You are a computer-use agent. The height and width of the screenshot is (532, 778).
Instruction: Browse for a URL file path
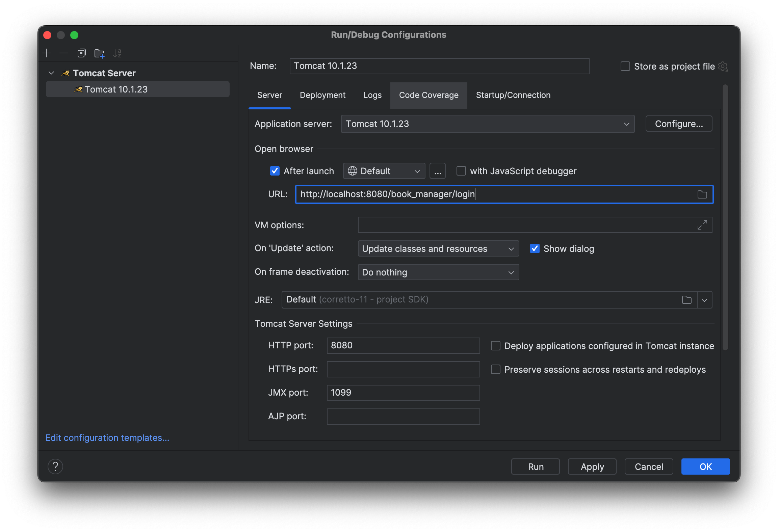point(702,194)
